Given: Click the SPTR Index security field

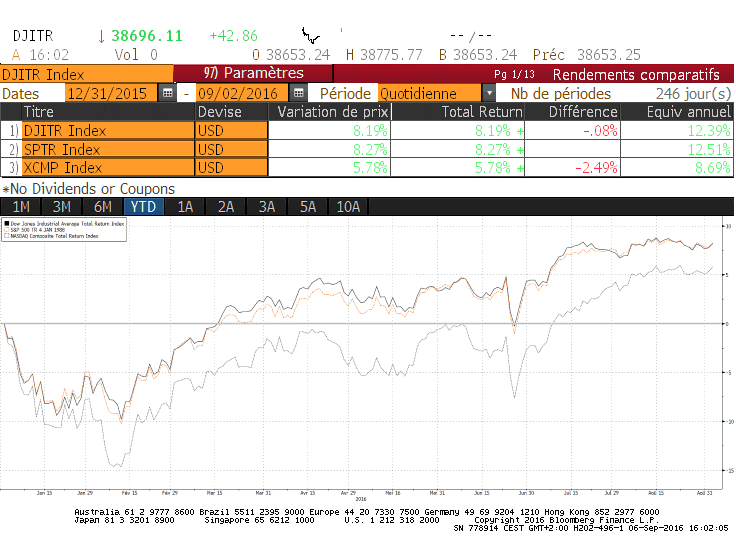Looking at the screenshot, I should point(108,149).
